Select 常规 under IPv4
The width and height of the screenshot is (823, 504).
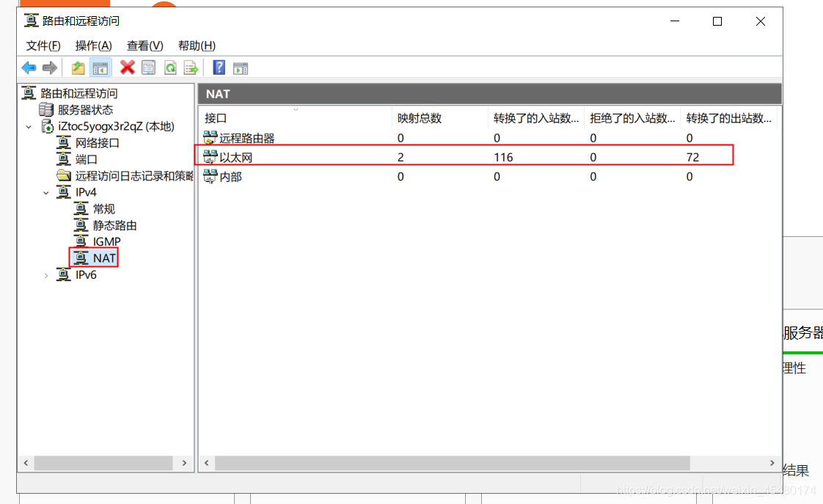pyautogui.click(x=103, y=209)
